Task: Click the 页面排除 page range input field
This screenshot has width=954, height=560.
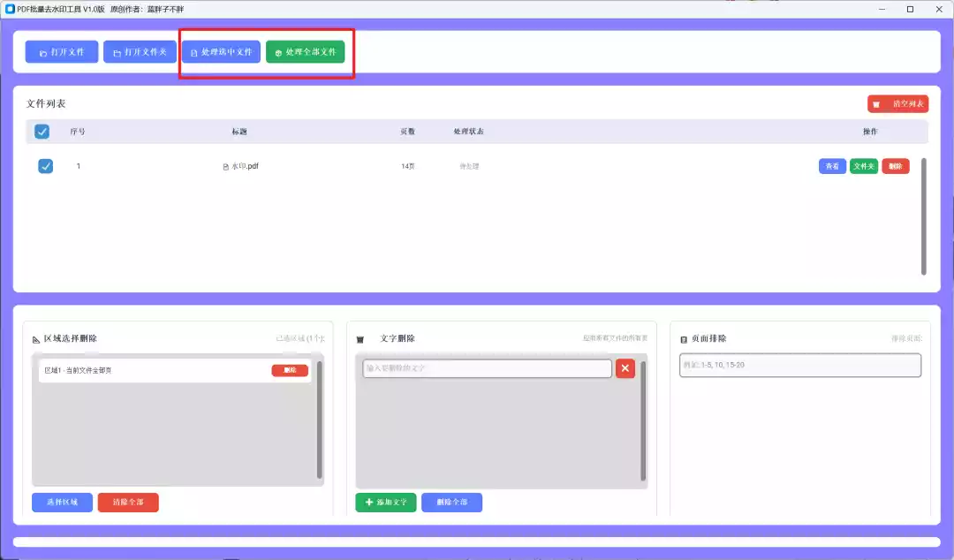Action: click(x=799, y=365)
